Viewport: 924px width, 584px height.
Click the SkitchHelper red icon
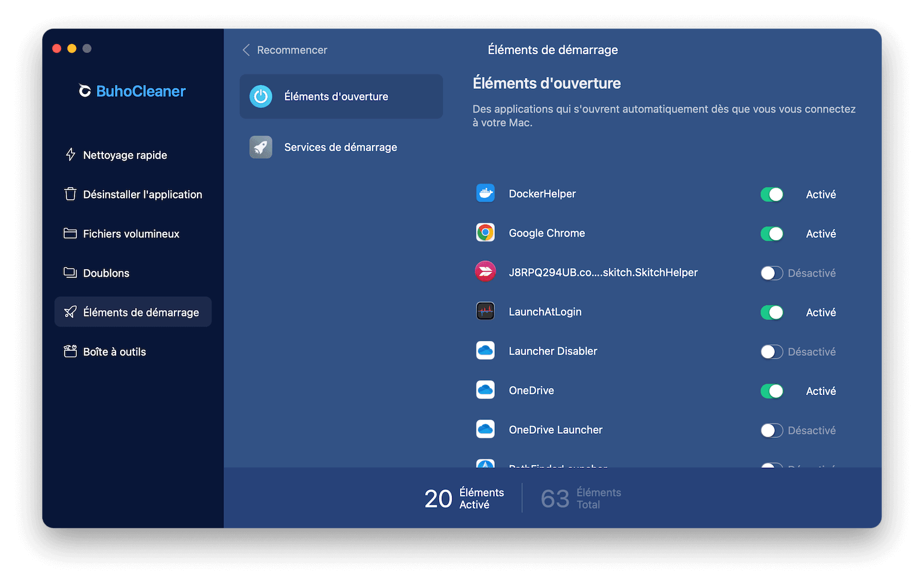coord(486,272)
